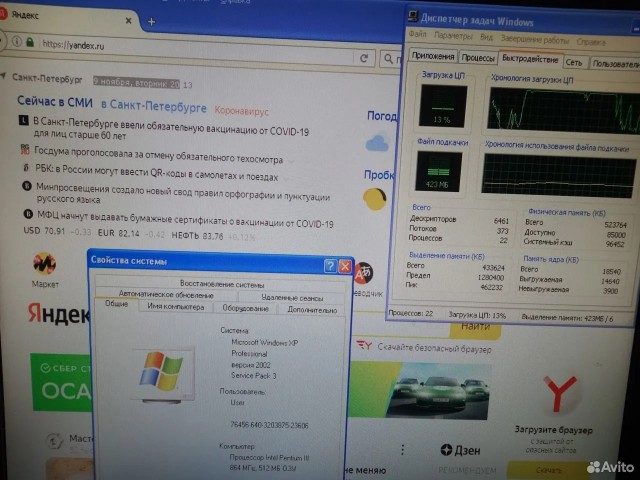Click the help question mark in Свойства системы
This screenshot has width=640, height=480.
(x=330, y=266)
